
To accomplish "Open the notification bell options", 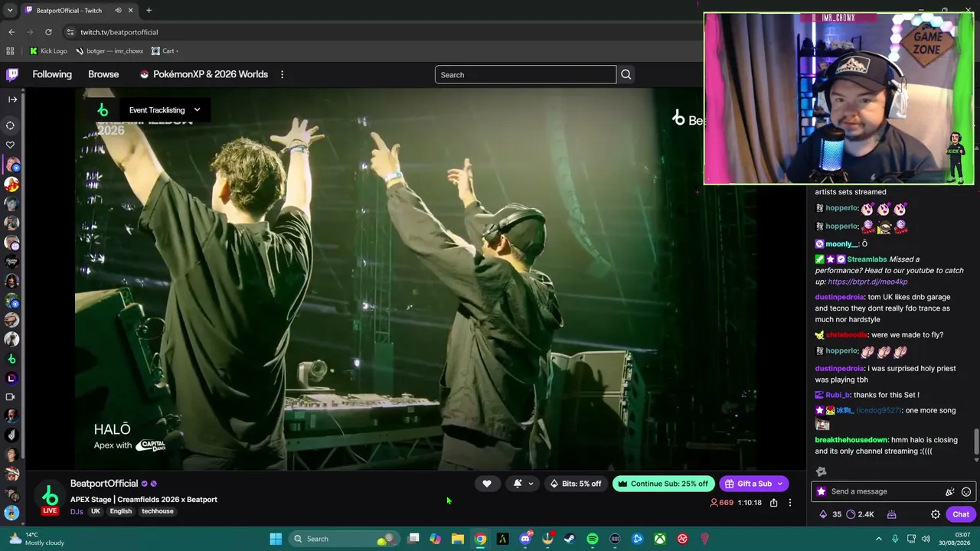I will pyautogui.click(x=523, y=484).
